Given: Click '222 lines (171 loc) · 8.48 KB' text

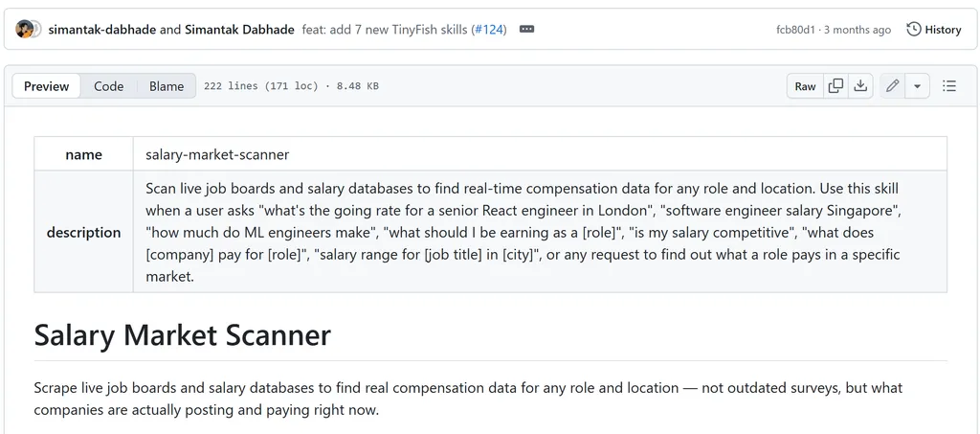Looking at the screenshot, I should tap(291, 86).
